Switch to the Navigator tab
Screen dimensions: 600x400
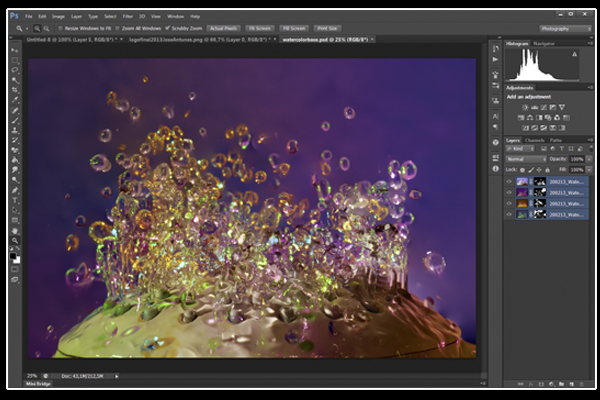click(544, 44)
